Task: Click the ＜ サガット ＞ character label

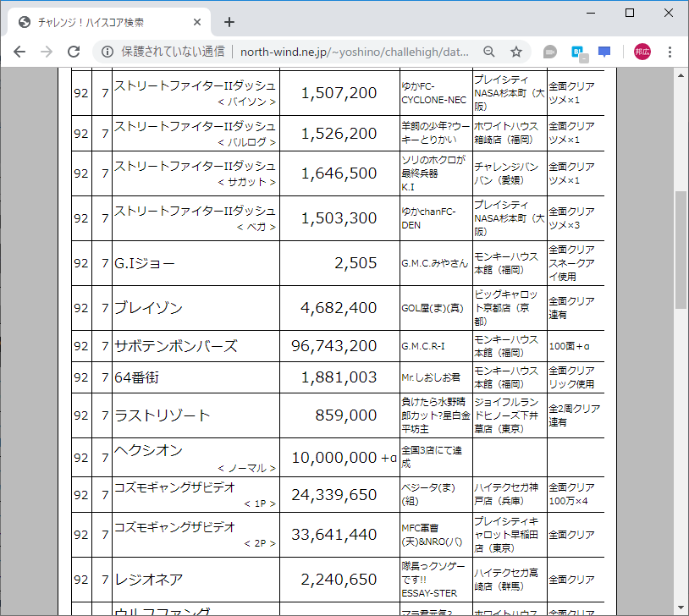Action: click(x=246, y=182)
